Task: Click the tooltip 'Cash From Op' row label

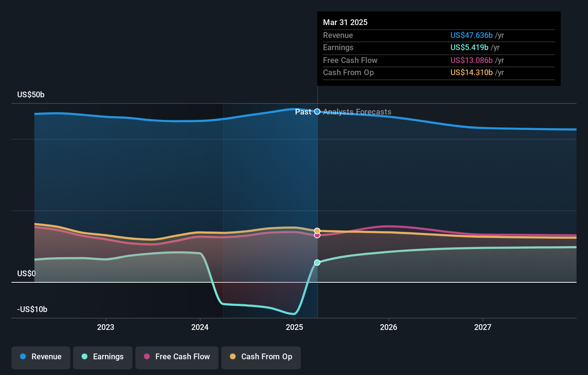Action: 348,72
